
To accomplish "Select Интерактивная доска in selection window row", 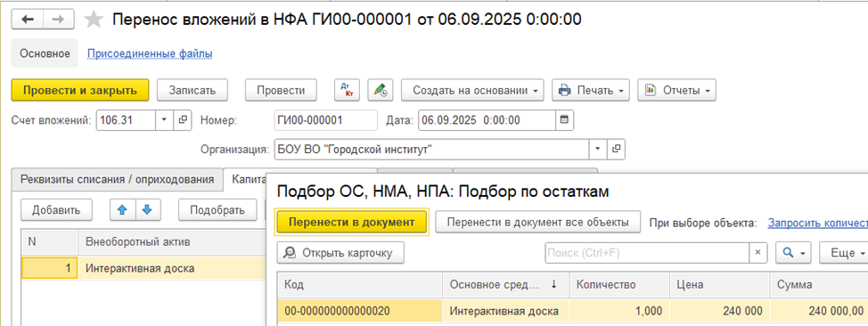I will coord(506,311).
